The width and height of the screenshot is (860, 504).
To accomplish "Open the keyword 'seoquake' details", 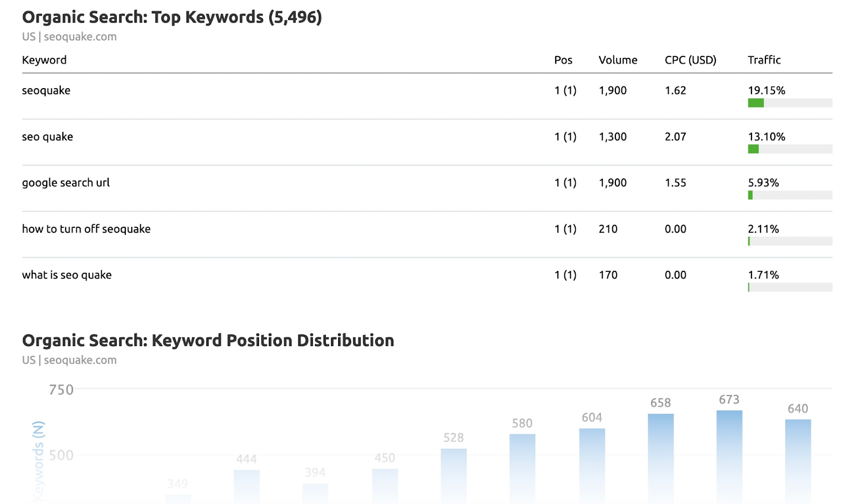I will [x=46, y=90].
